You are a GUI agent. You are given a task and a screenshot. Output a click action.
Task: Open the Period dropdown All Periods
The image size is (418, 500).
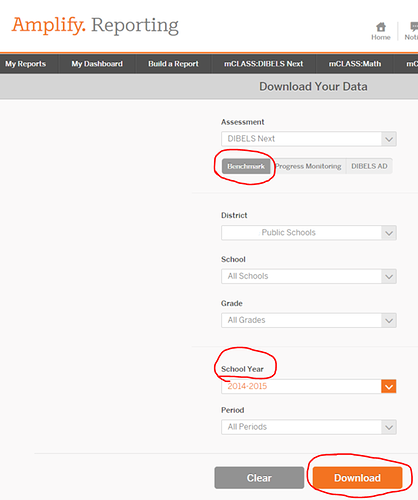point(309,427)
